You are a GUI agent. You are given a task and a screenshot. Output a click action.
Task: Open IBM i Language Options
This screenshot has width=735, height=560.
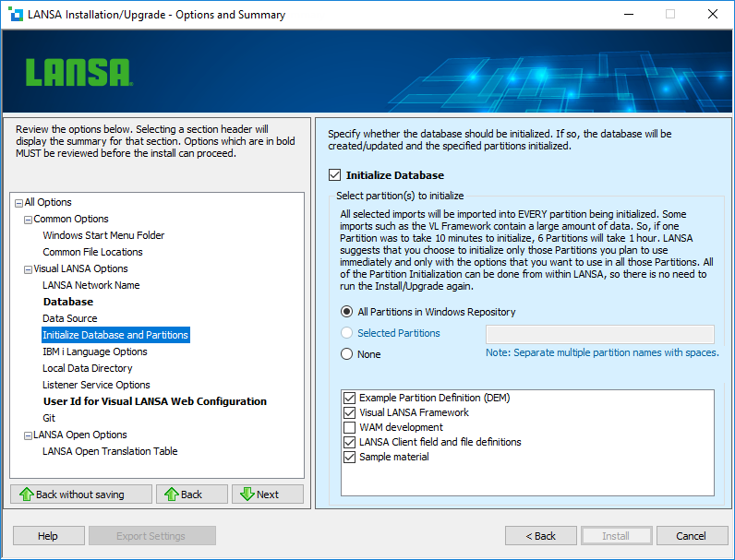click(95, 351)
